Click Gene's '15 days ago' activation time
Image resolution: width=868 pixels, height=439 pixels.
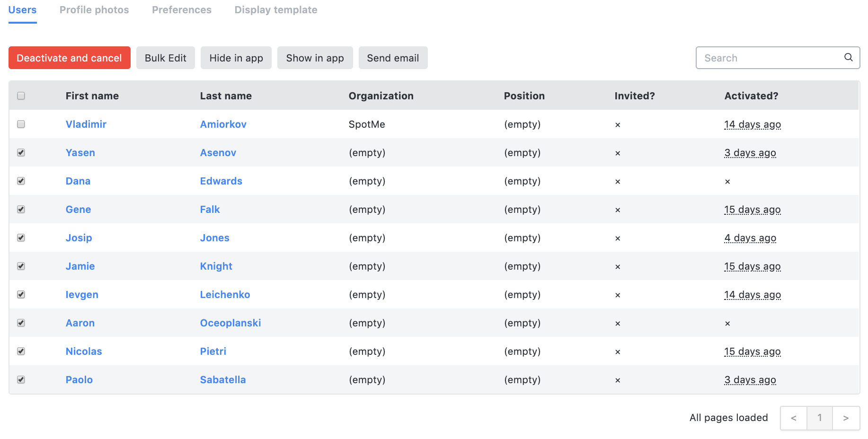(x=753, y=210)
